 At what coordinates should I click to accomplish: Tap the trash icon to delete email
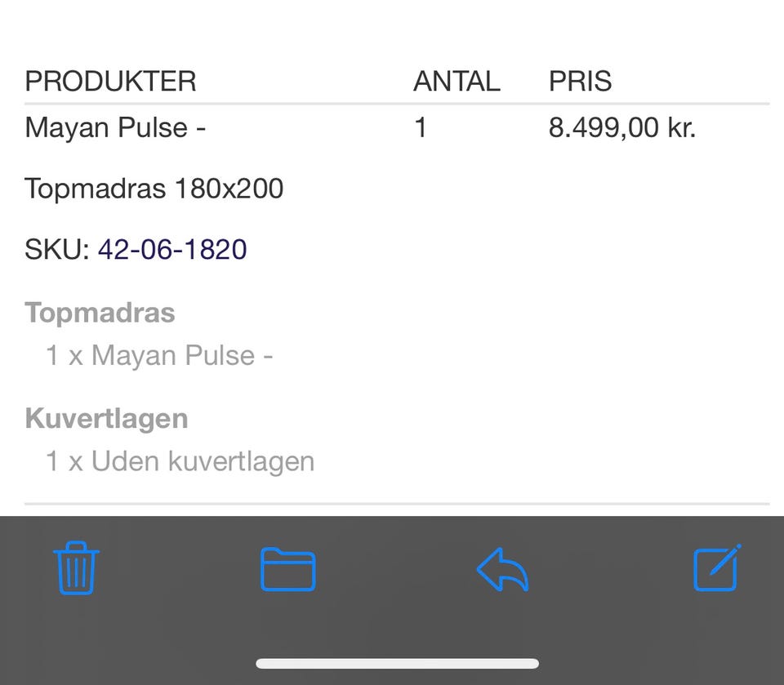(76, 567)
